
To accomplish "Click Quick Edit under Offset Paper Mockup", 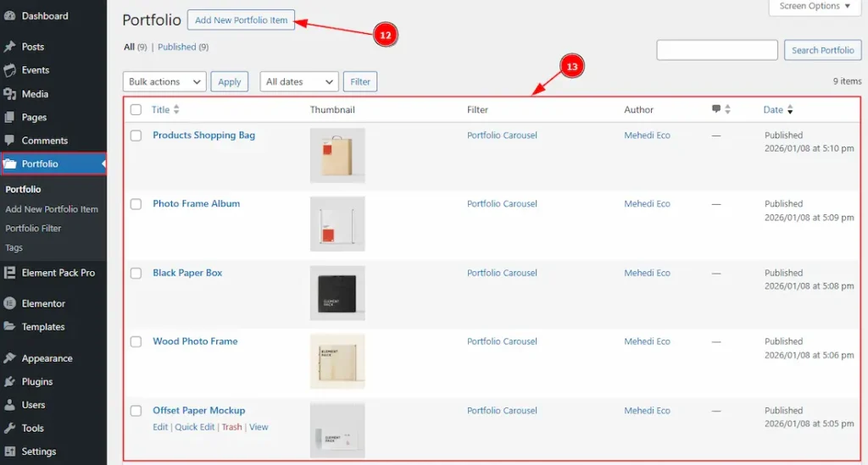I will pos(194,427).
